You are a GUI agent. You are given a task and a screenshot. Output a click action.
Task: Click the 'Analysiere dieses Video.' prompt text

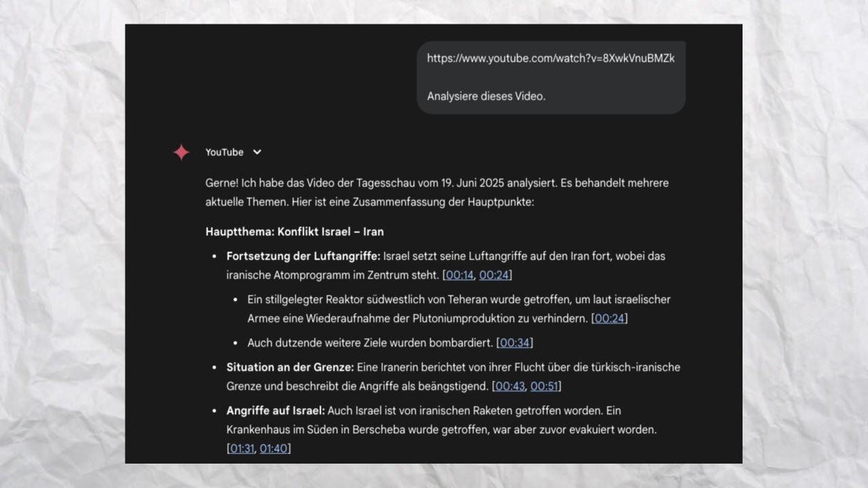point(486,96)
